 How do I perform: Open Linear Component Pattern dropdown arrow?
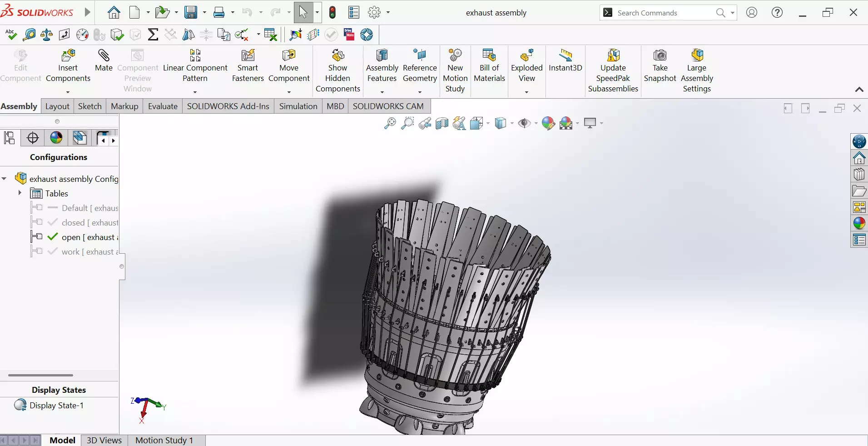pyautogui.click(x=195, y=92)
